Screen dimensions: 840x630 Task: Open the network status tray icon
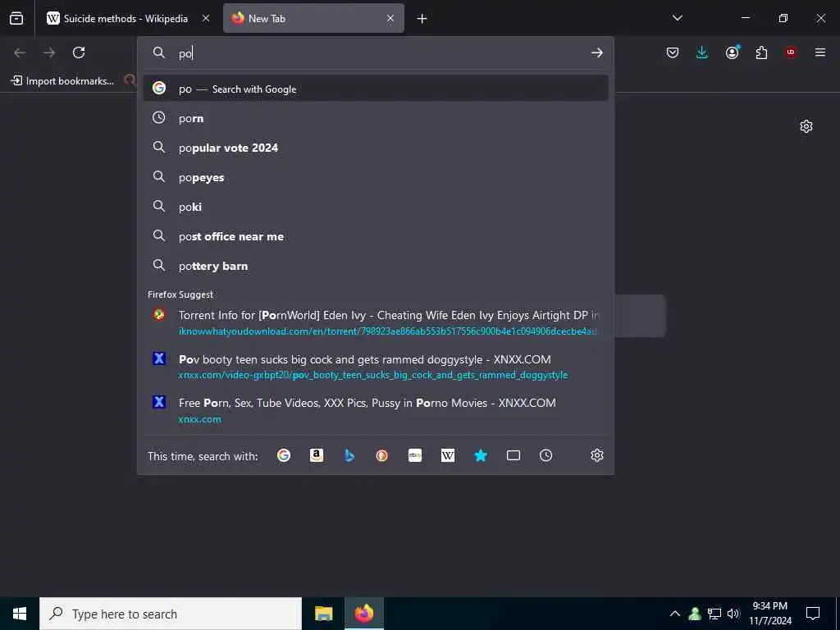(714, 614)
